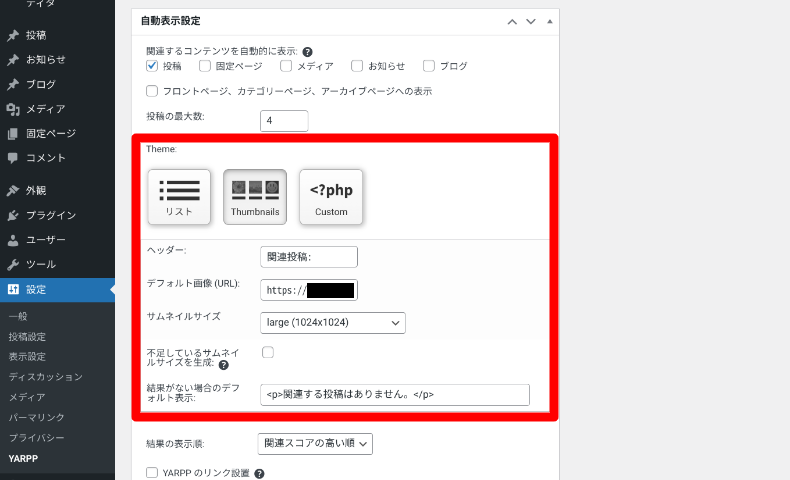This screenshot has width=790, height=480.
Task: Enable the ブログ checkbox in auto display
Action: pos(429,66)
